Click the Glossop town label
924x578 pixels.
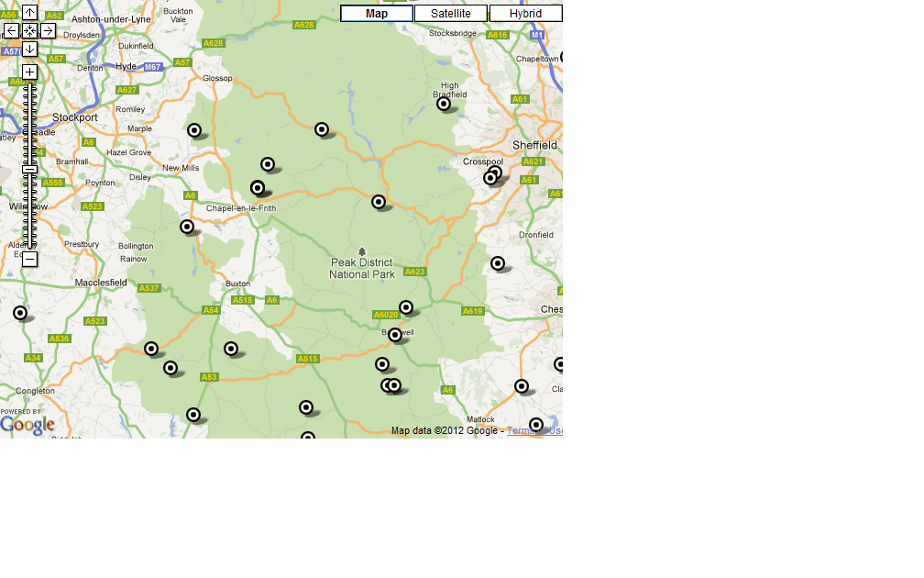click(217, 78)
